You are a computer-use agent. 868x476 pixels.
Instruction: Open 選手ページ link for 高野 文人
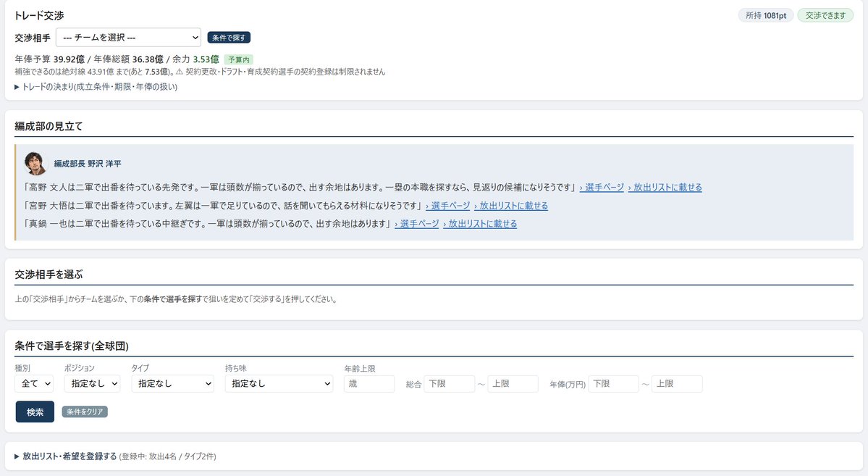[602, 188]
